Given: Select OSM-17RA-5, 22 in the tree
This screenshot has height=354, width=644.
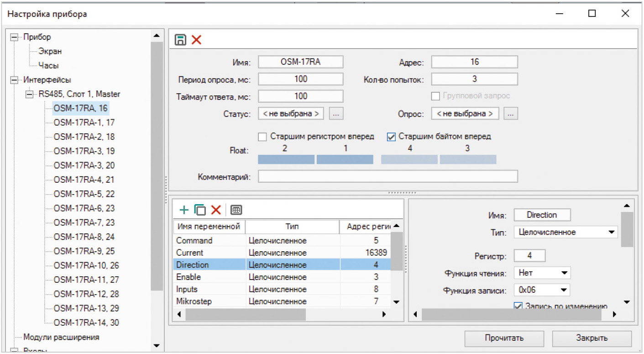Looking at the screenshot, I should point(84,194).
